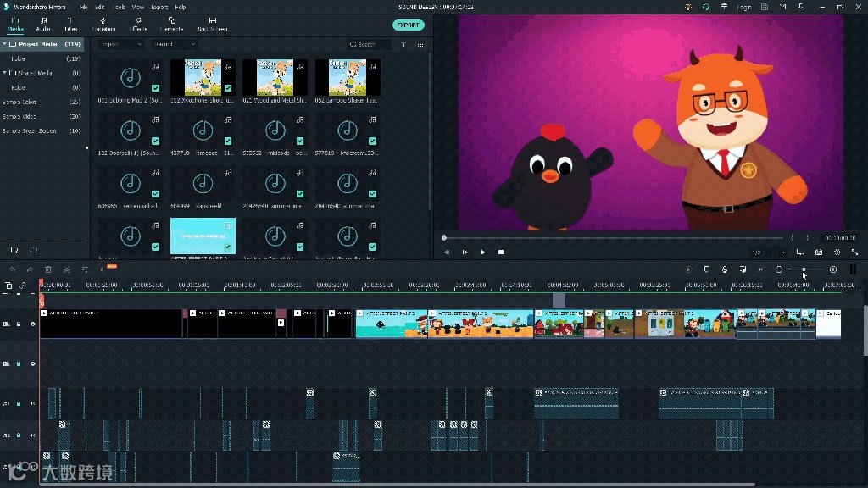Select Folder under Project Media
The width and height of the screenshot is (868, 488).
coord(19,58)
